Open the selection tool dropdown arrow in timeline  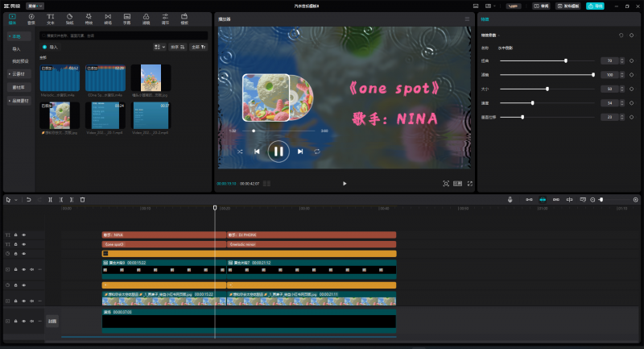pos(16,199)
